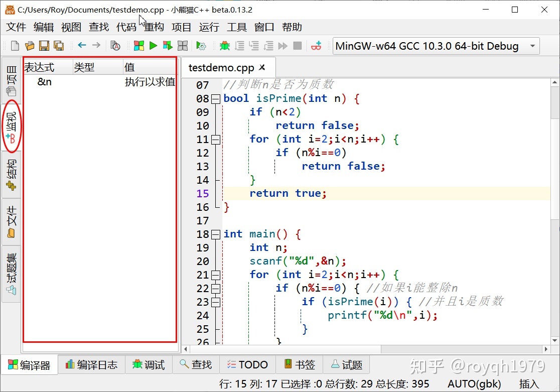Click the editor horizontal scrollbar left arrow
This screenshot has height=392, width=560.
pyautogui.click(x=186, y=349)
